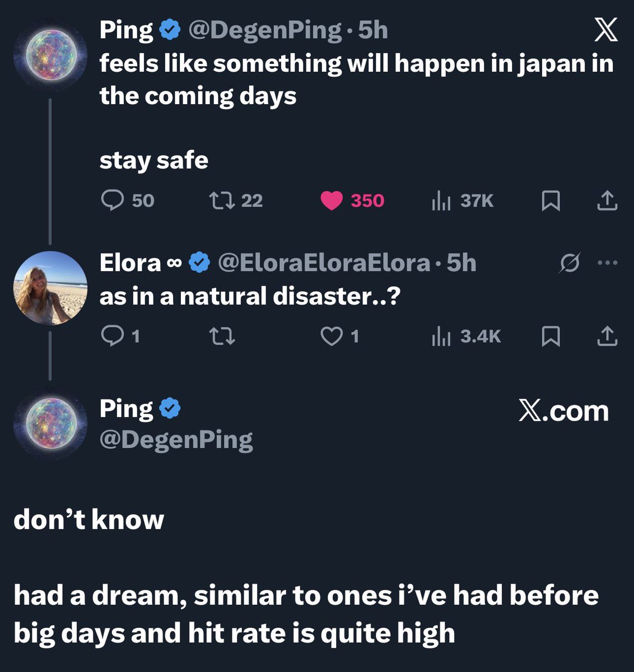
Task: Open more options on Elora's reply
Action: tap(607, 263)
